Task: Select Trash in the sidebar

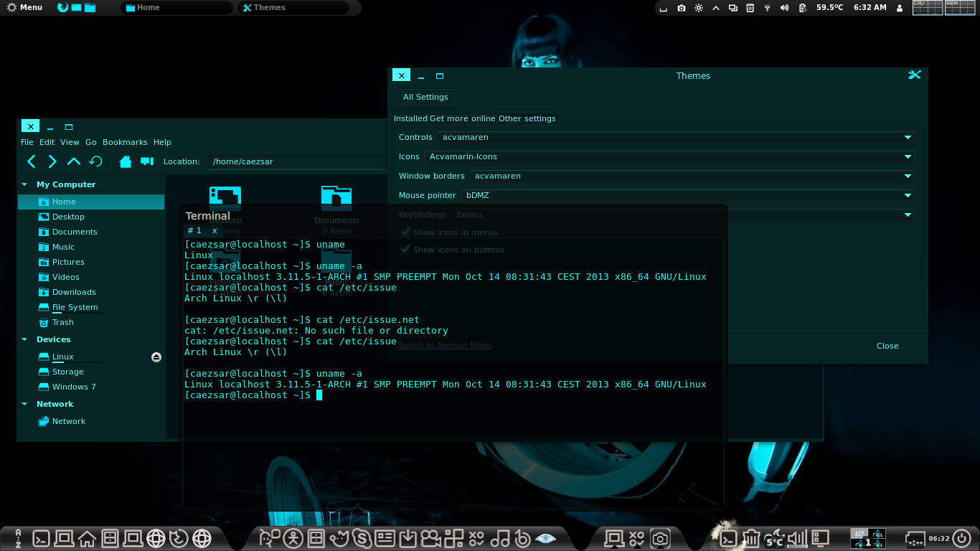Action: click(x=63, y=322)
